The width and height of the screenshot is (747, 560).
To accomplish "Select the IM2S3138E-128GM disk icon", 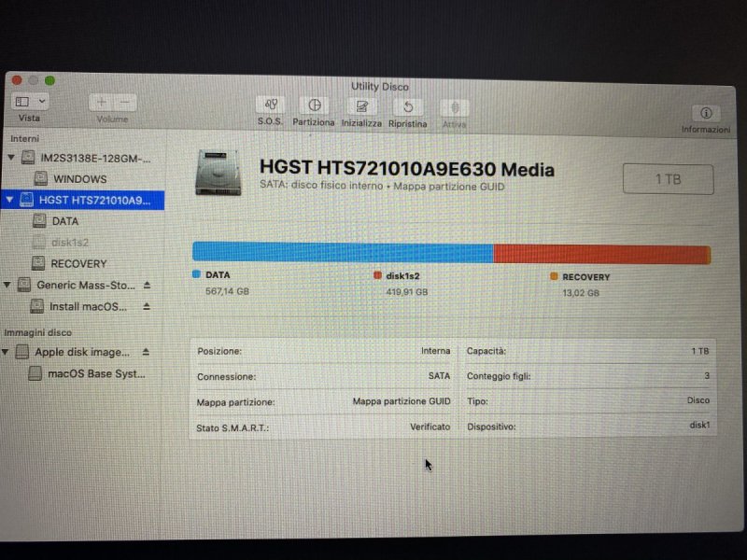I will click(28, 158).
